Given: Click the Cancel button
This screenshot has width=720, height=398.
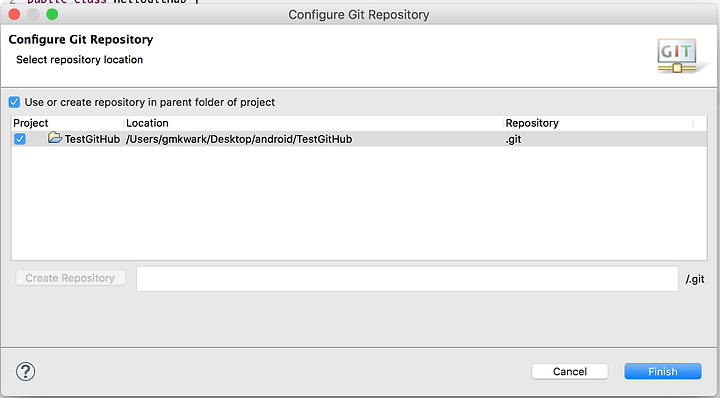Looking at the screenshot, I should tap(570, 371).
